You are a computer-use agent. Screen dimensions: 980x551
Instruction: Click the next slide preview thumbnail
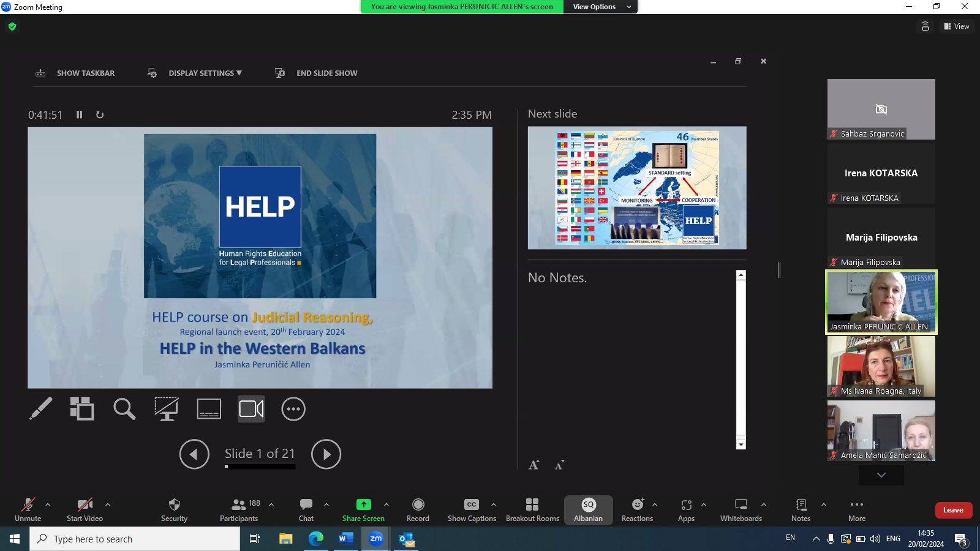pyautogui.click(x=637, y=188)
